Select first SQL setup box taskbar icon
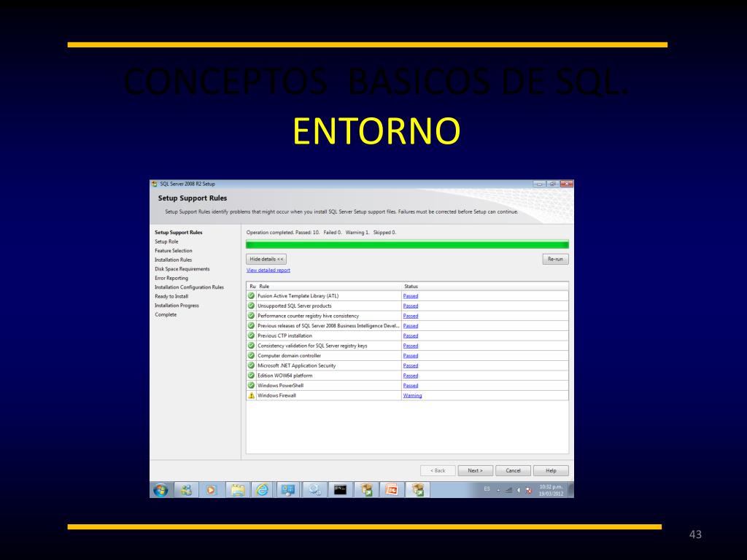The image size is (747, 560). [366, 489]
